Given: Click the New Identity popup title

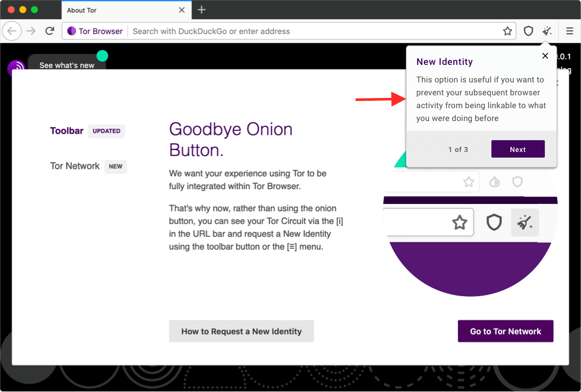Looking at the screenshot, I should coord(445,61).
